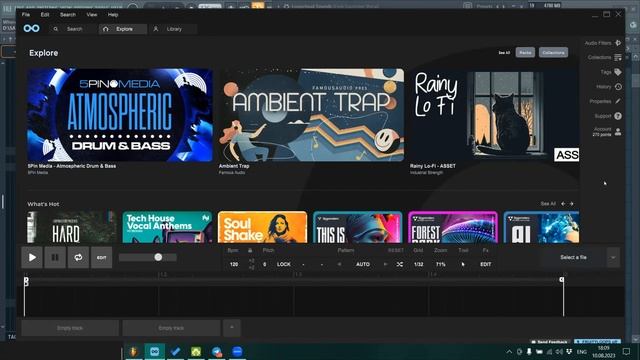Screen dimensions: 640x360
Task: Switch to the Library tab
Action: click(173, 29)
